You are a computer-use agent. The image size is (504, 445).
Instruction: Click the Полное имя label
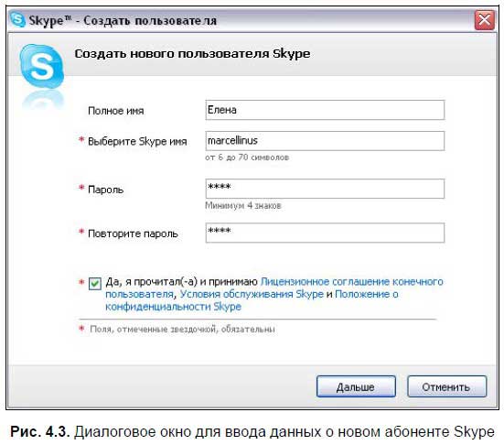(x=116, y=111)
